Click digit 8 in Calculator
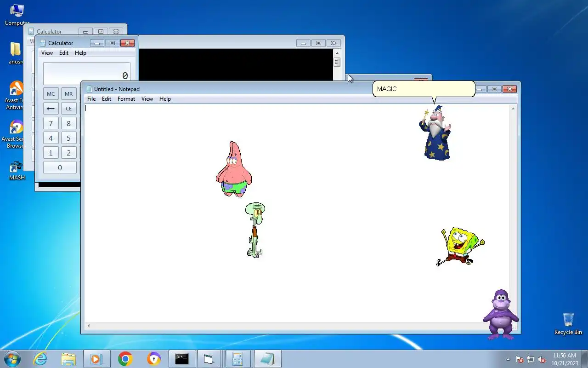The height and width of the screenshot is (368, 588). pyautogui.click(x=69, y=123)
